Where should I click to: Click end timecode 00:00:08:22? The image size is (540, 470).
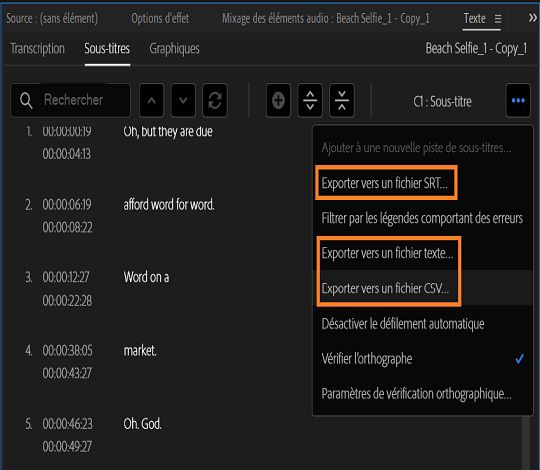(68, 227)
